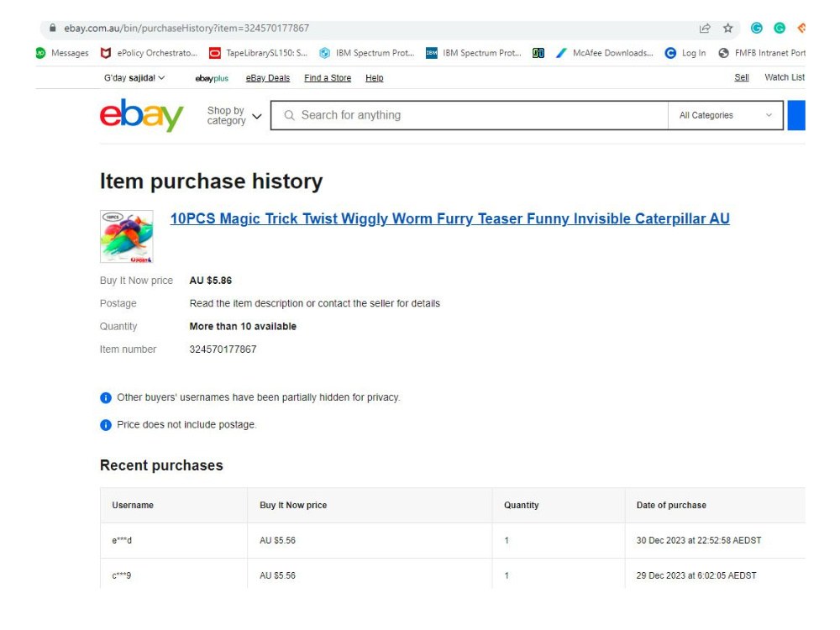The image size is (840, 630).
Task: Click the item thumbnail image
Action: 127,236
